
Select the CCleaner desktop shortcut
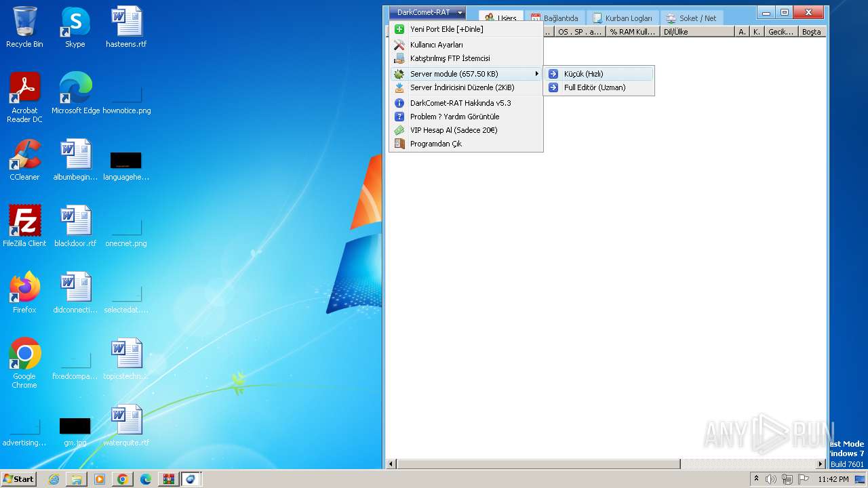tap(24, 160)
